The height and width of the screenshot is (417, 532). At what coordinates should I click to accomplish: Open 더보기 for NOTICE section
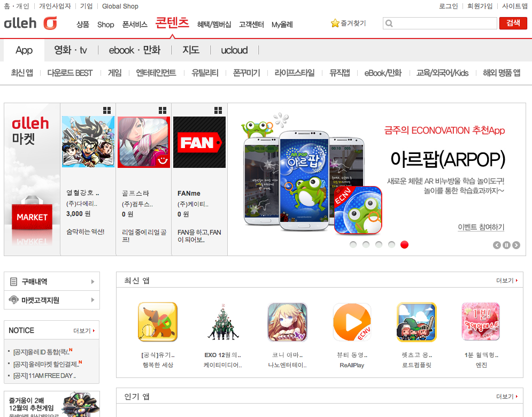point(84,331)
